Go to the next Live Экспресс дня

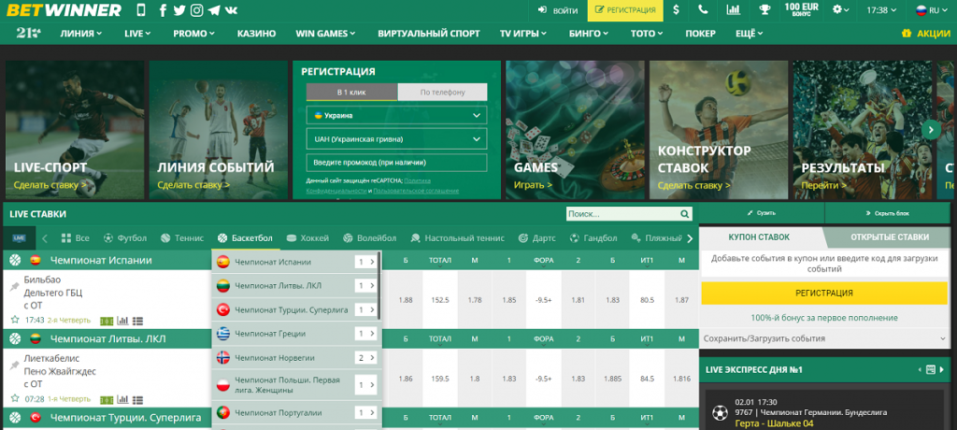[x=942, y=370]
